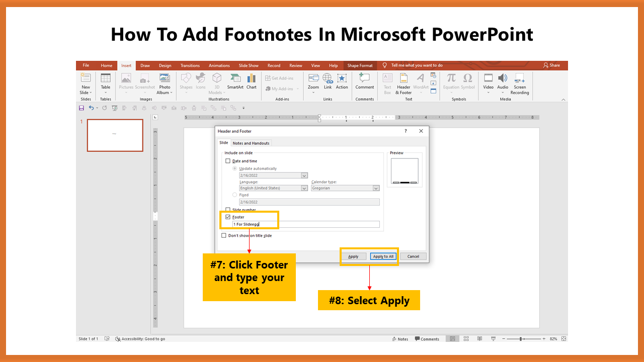This screenshot has height=362, width=644.
Task: Switch to the Home ribbon tab
Action: (107, 65)
